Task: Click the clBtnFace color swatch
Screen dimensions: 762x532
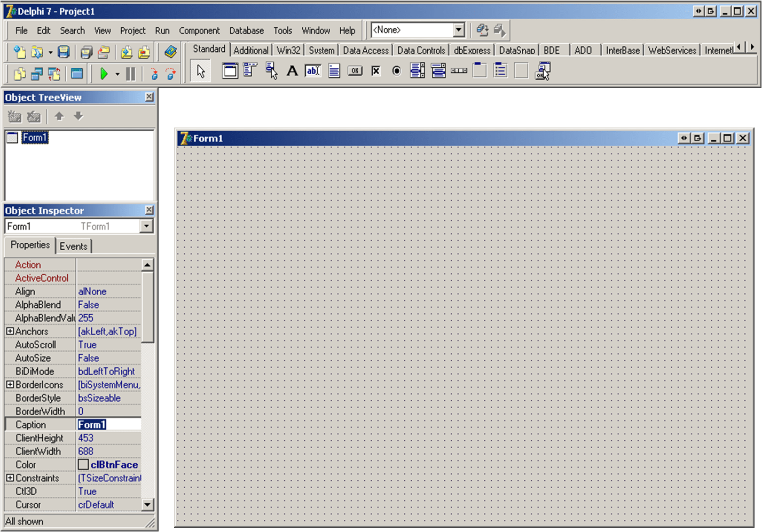Action: (83, 465)
